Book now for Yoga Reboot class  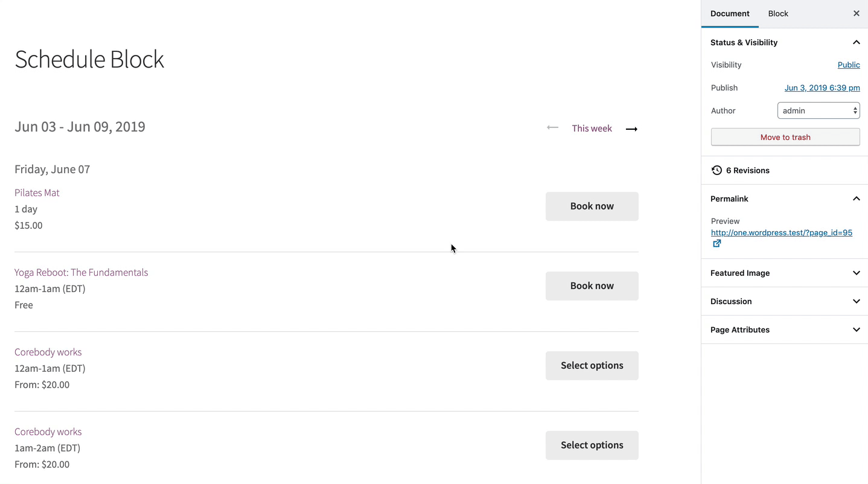[x=592, y=286]
